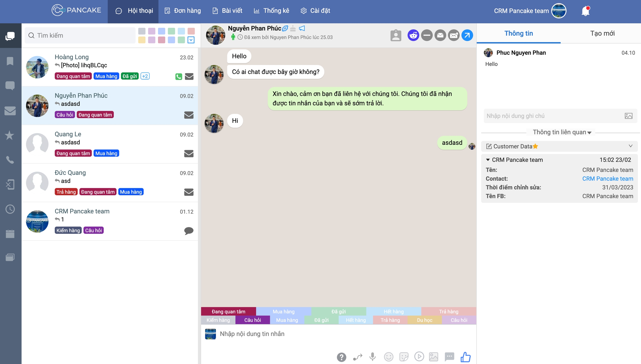
Task: Click the microphone voice record icon
Action: point(373,356)
